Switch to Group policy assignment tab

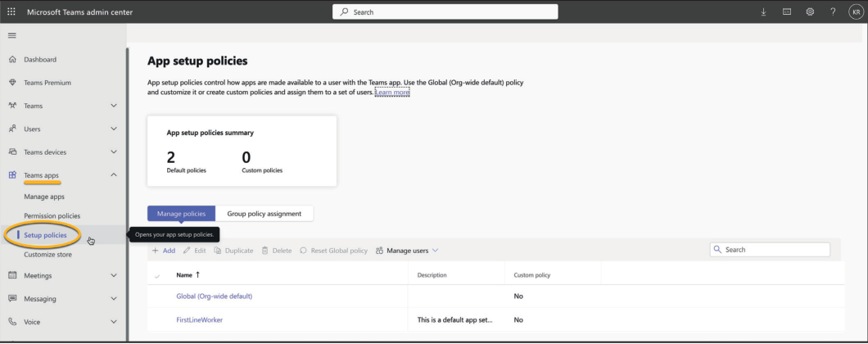point(264,213)
